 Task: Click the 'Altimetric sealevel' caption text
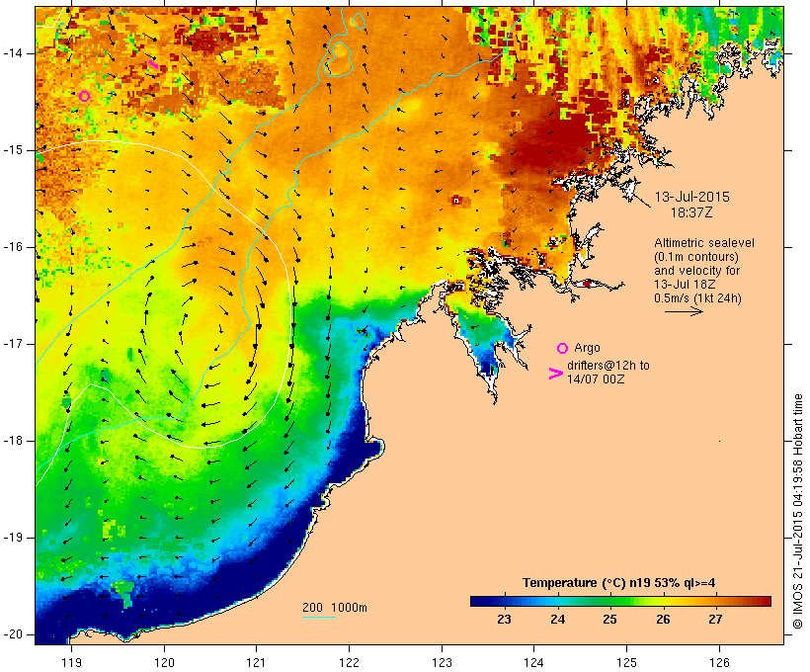tap(704, 243)
